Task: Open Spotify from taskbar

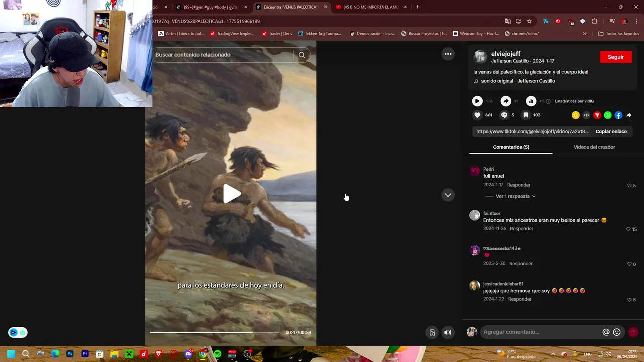Action: (x=217, y=354)
